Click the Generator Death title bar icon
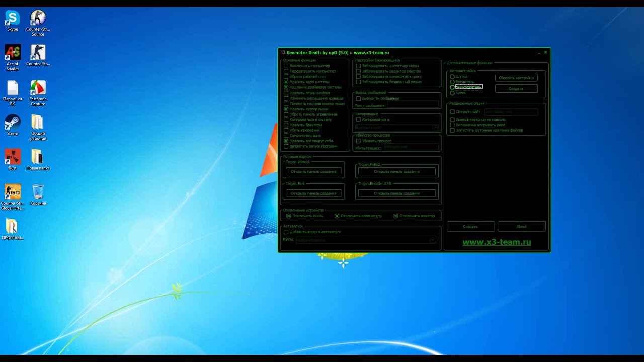The height and width of the screenshot is (362, 644). (283, 52)
